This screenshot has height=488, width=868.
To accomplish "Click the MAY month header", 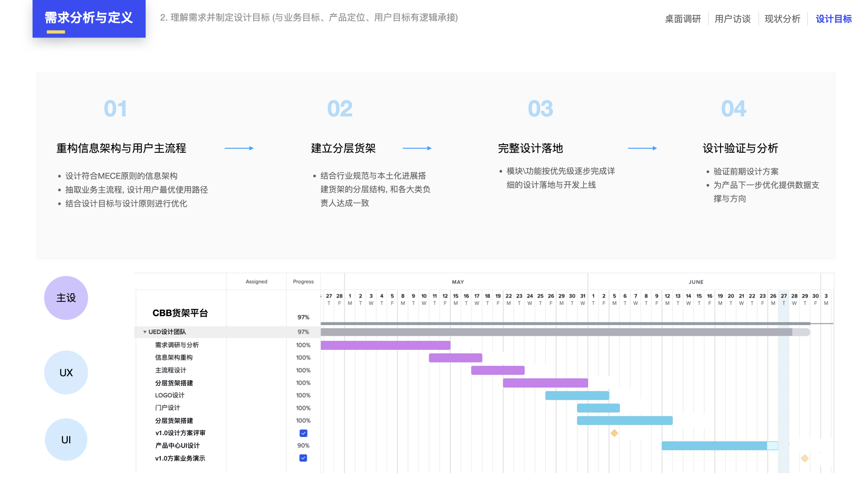I will click(458, 282).
